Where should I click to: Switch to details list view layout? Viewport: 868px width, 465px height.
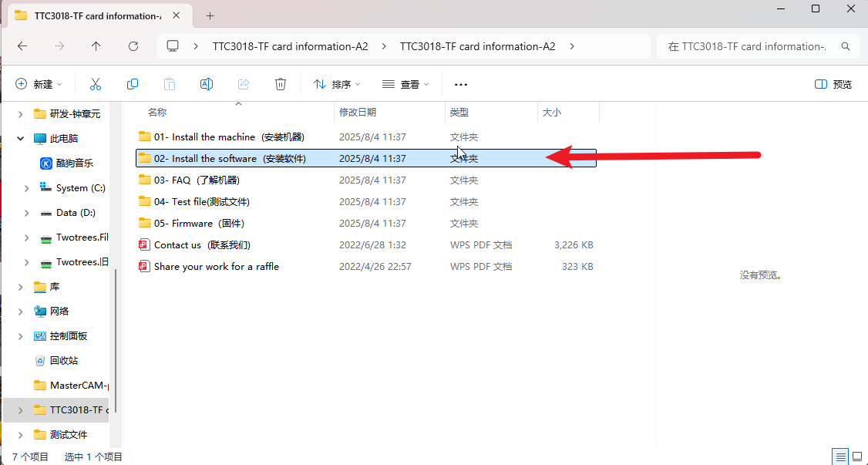[840, 457]
